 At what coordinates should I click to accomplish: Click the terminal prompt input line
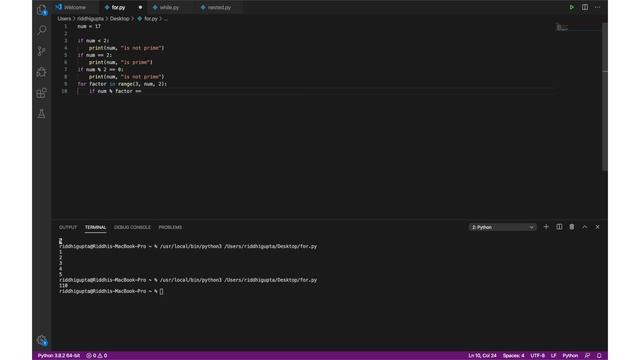pos(111,291)
